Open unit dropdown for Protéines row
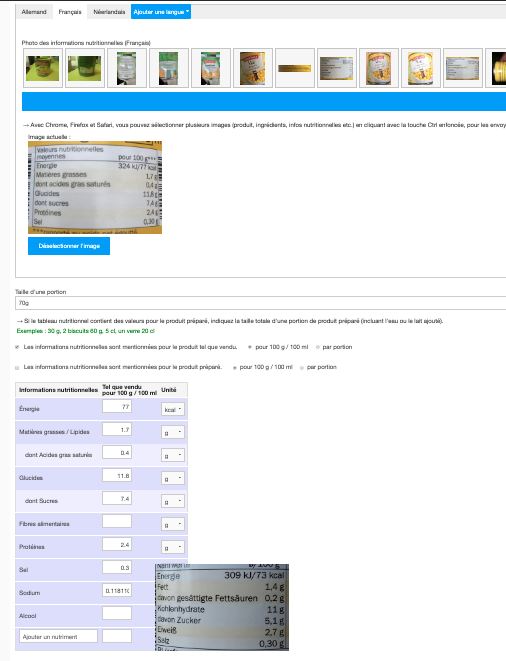The image size is (506, 661). [x=173, y=547]
